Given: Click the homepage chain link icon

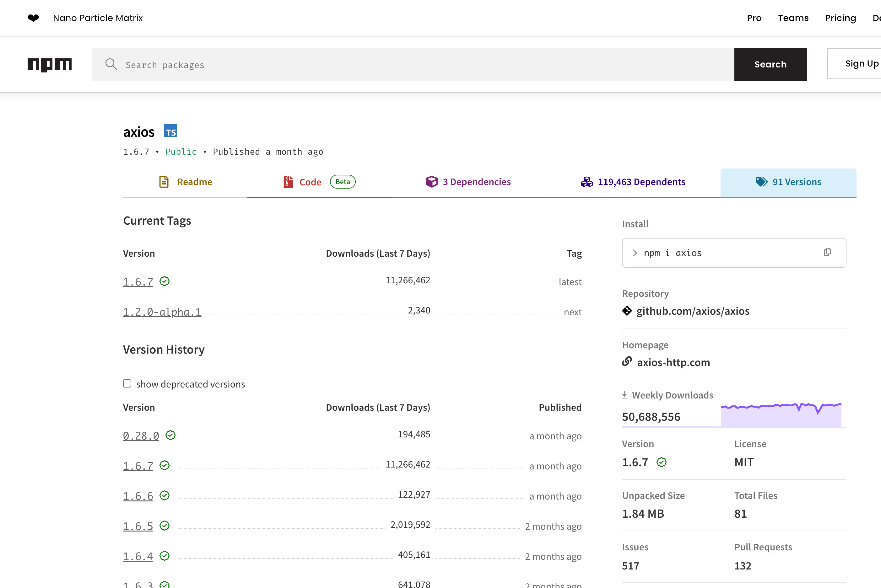Looking at the screenshot, I should pos(627,361).
